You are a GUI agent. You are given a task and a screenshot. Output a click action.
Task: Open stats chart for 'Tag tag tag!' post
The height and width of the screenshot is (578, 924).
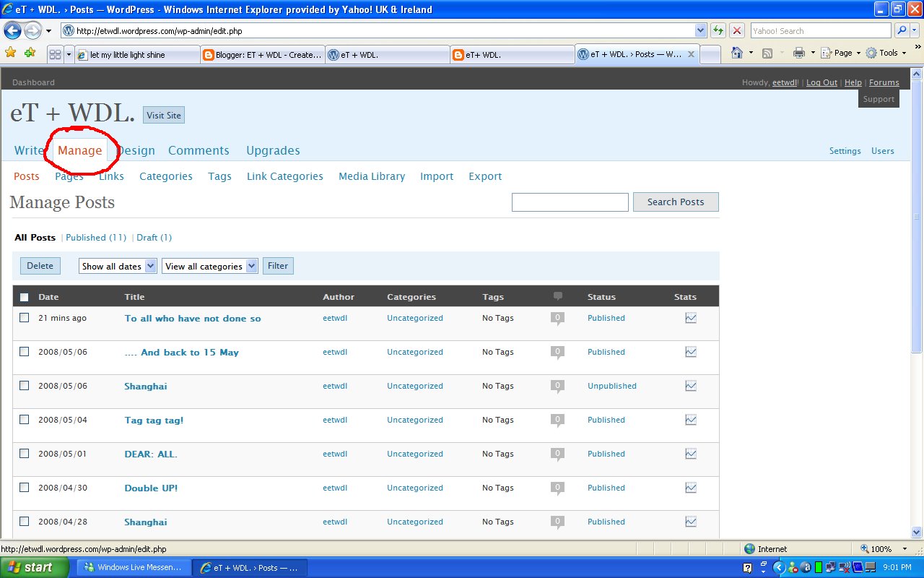[x=691, y=420]
